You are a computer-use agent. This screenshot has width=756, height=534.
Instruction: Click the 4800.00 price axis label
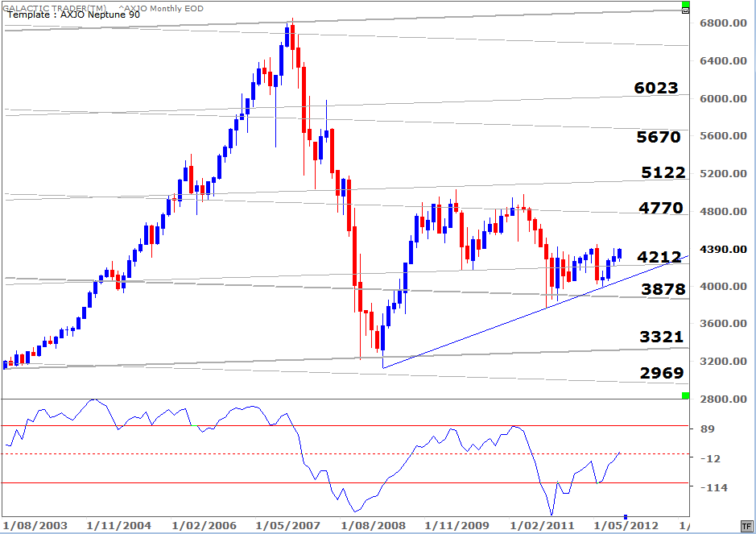[723, 211]
